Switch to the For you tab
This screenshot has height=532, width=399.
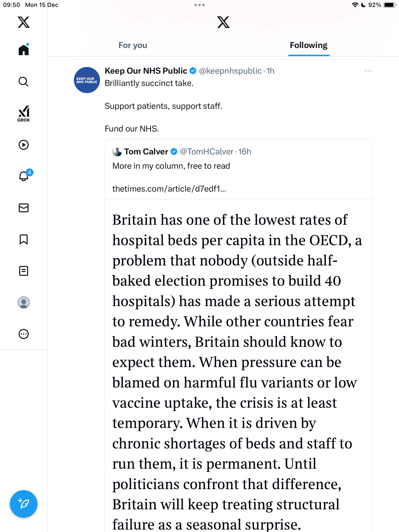pos(133,45)
